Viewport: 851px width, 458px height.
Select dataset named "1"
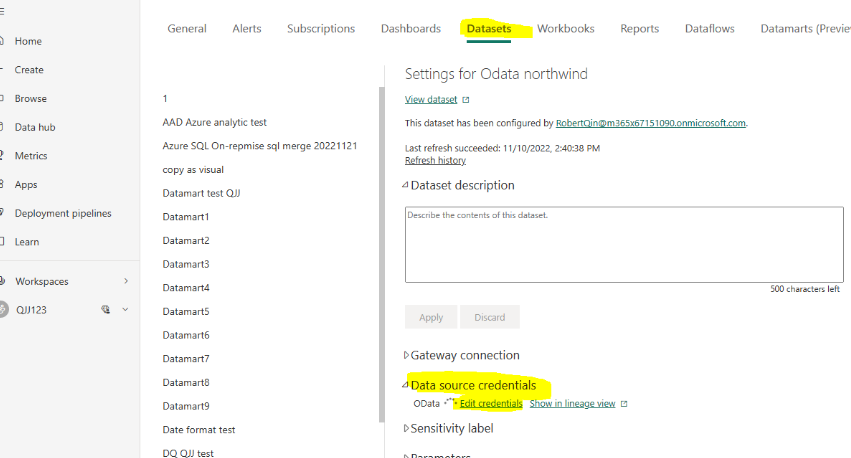[165, 99]
